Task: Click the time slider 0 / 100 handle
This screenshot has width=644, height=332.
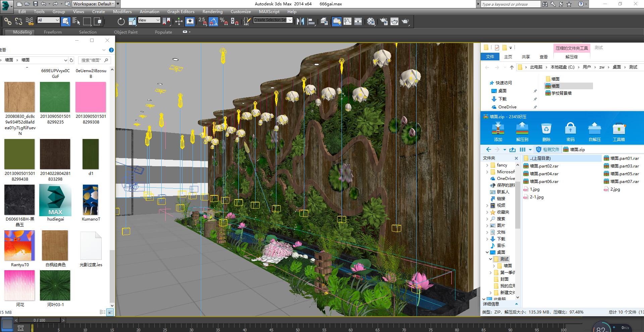Action: pos(39,320)
